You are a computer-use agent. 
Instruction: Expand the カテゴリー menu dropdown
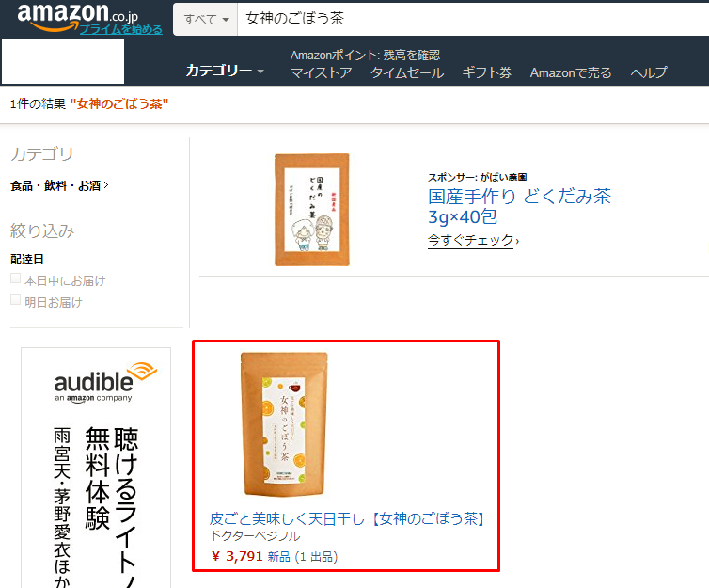pos(225,71)
